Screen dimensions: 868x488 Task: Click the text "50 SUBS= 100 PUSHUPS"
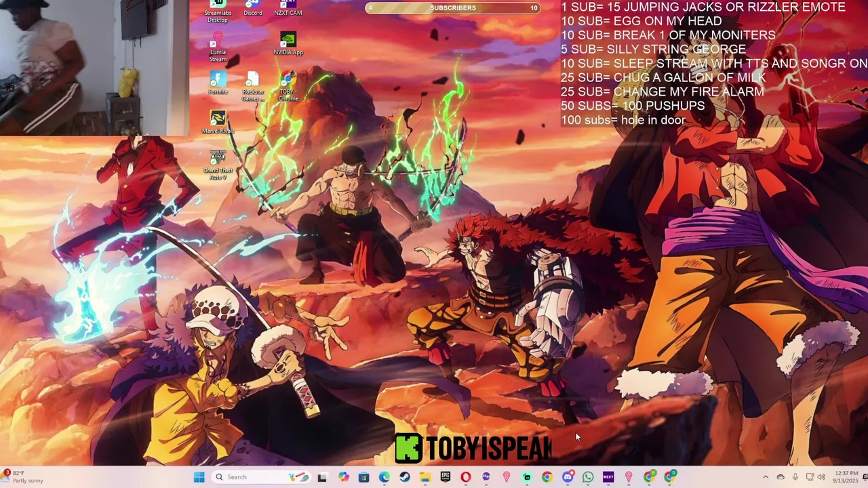[633, 106]
